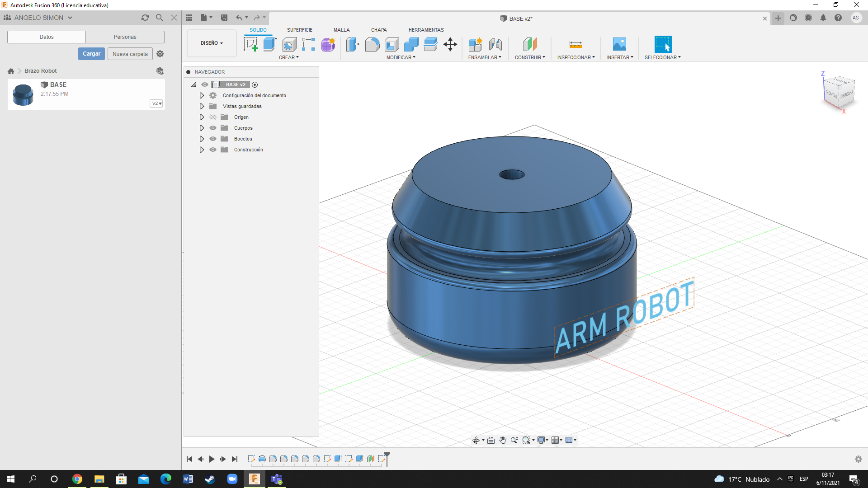Click the Cargar button
The width and height of the screenshot is (868, 488).
tap(91, 54)
